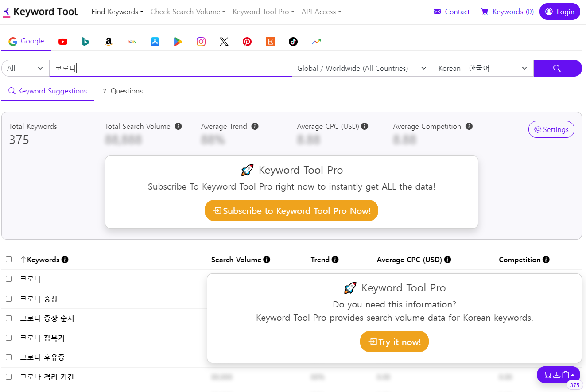Open info icon for Average Competition
Image resolution: width=586 pixels, height=392 pixels.
point(469,126)
